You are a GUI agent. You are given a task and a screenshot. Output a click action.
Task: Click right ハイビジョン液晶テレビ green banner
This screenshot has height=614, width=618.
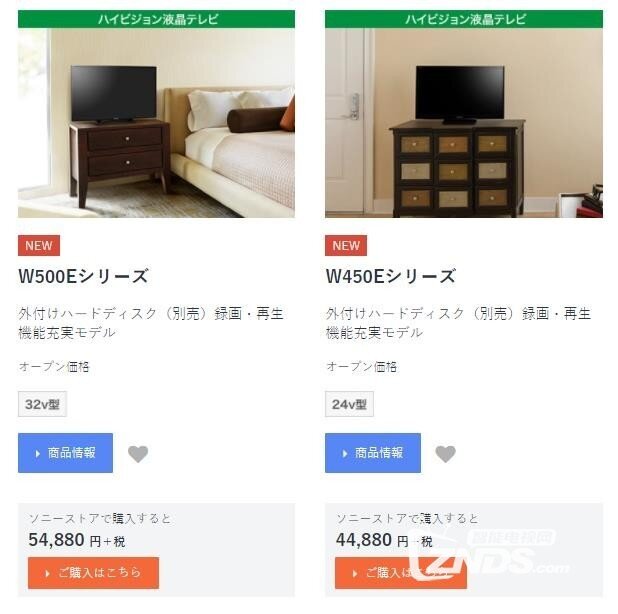[464, 19]
